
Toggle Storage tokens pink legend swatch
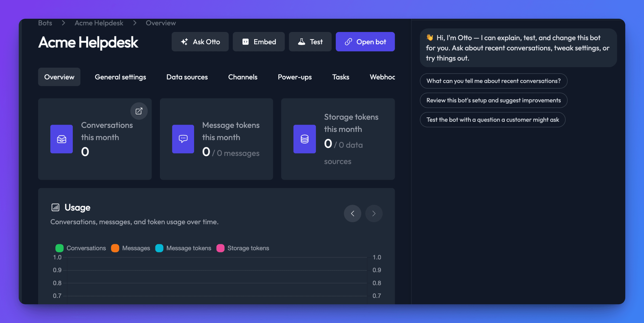pos(220,248)
